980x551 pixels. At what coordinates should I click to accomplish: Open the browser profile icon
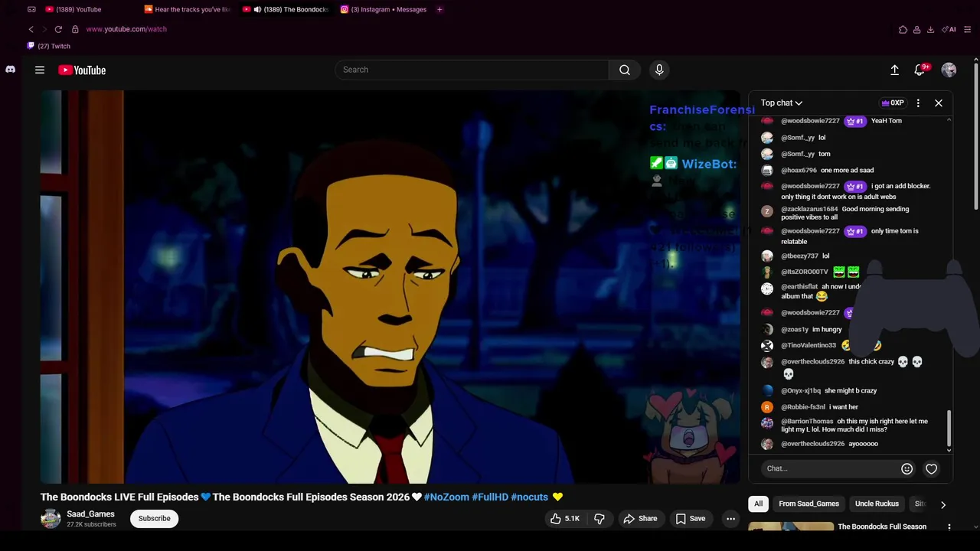pos(916,29)
